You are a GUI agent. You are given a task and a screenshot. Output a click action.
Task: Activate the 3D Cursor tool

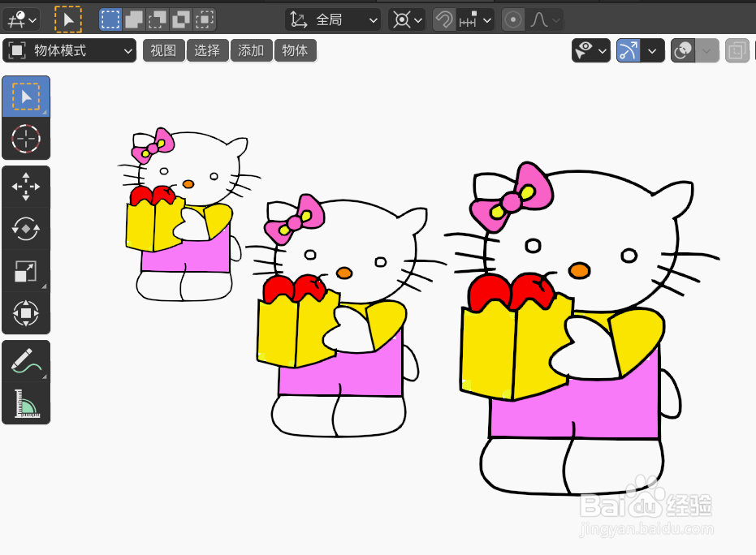click(x=27, y=139)
